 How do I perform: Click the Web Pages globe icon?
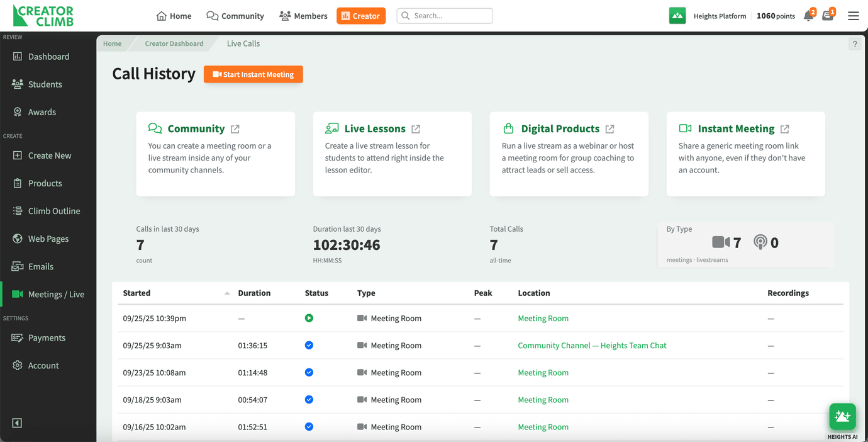[18, 238]
